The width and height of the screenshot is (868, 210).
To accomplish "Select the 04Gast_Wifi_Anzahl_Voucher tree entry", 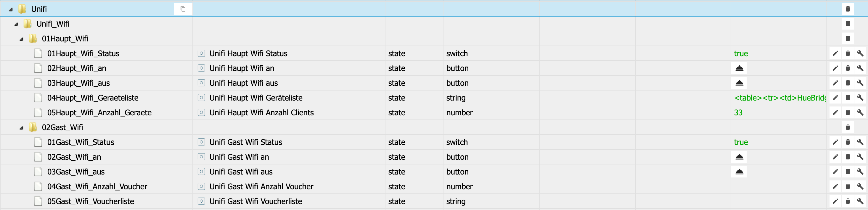I will pyautogui.click(x=97, y=187).
